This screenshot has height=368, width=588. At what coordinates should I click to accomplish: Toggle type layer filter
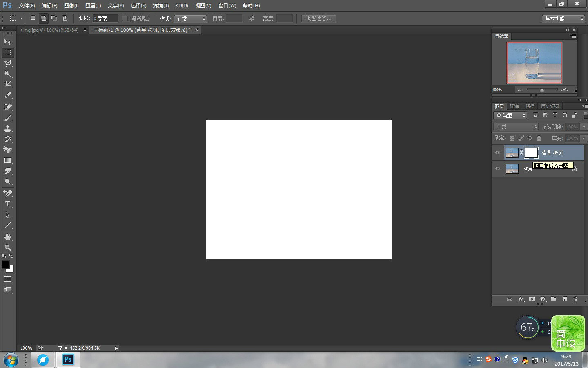tap(555, 115)
